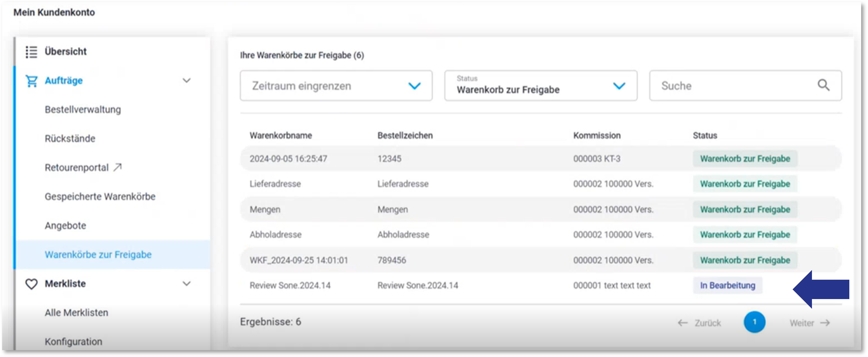Click Bestellzeichen 12345 cell
Image resolution: width=868 pixels, height=357 pixels.
pyautogui.click(x=389, y=159)
